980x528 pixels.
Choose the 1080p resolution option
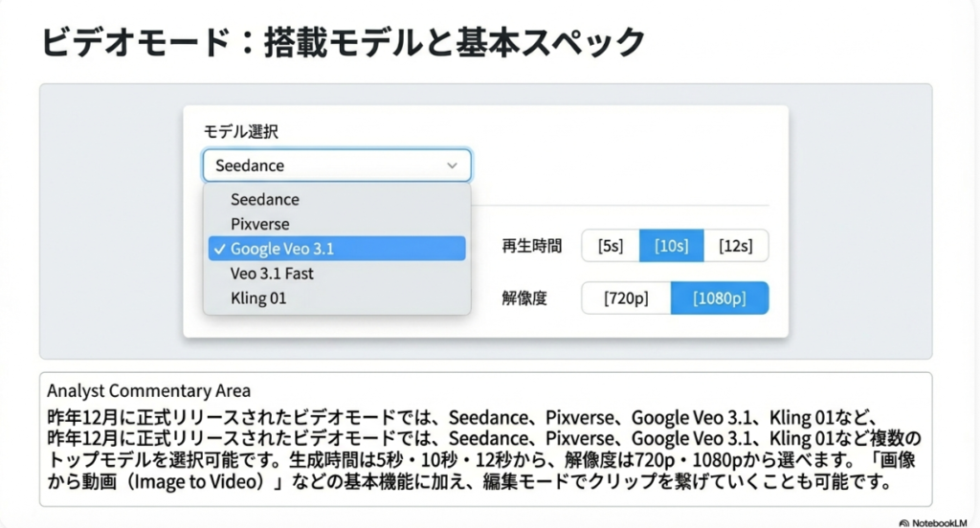click(720, 298)
